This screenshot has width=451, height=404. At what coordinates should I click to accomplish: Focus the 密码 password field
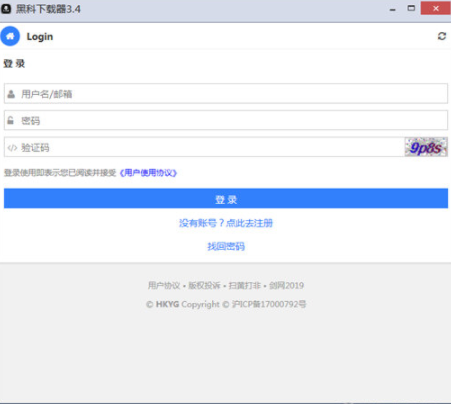[226, 120]
